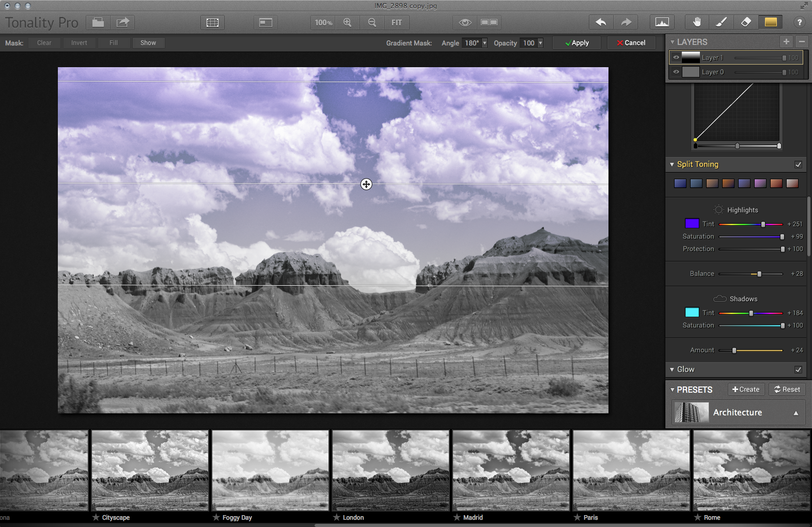The image size is (812, 527).
Task: Show the histogram icon
Action: coord(662,22)
